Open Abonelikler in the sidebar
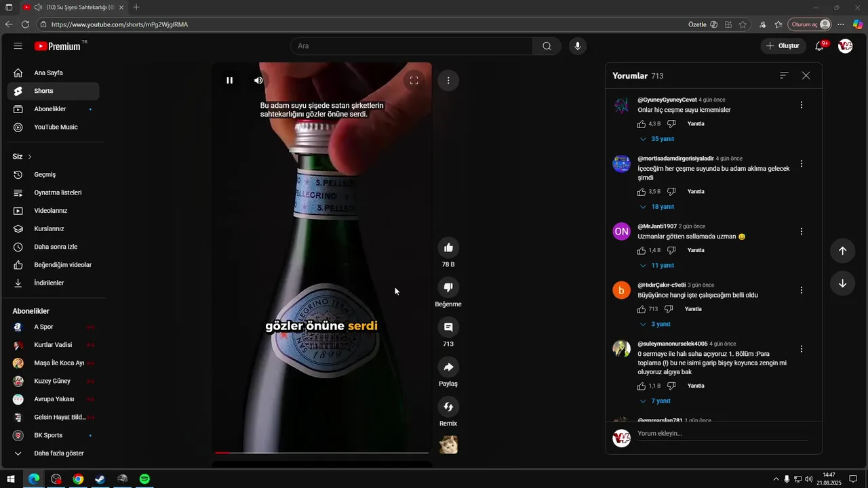868x488 pixels. pyautogui.click(x=53, y=109)
